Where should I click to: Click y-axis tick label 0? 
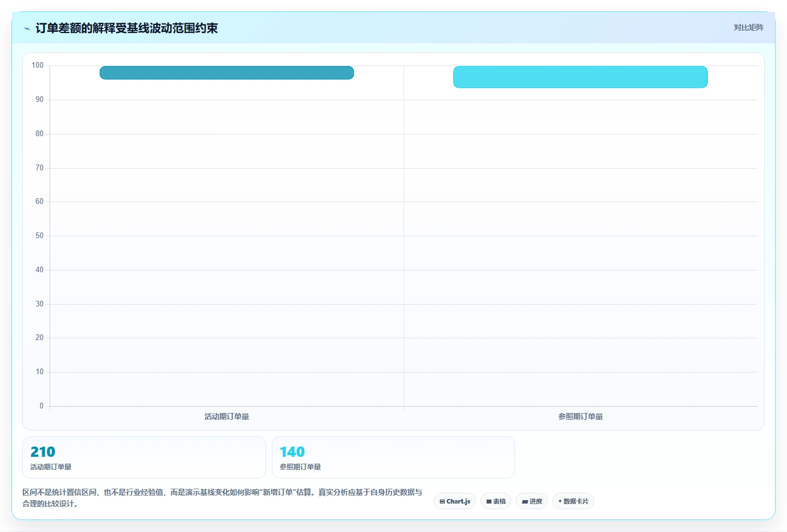tap(41, 406)
